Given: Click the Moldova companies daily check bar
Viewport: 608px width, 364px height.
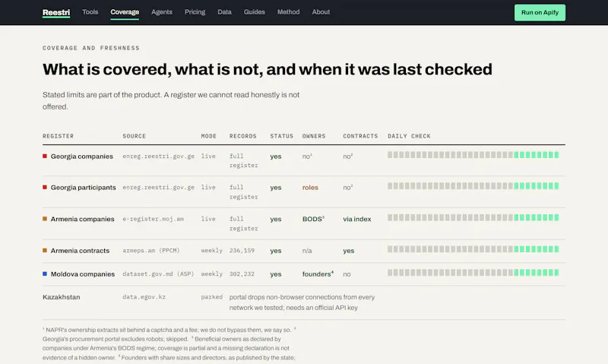Looking at the screenshot, I should coord(473,273).
